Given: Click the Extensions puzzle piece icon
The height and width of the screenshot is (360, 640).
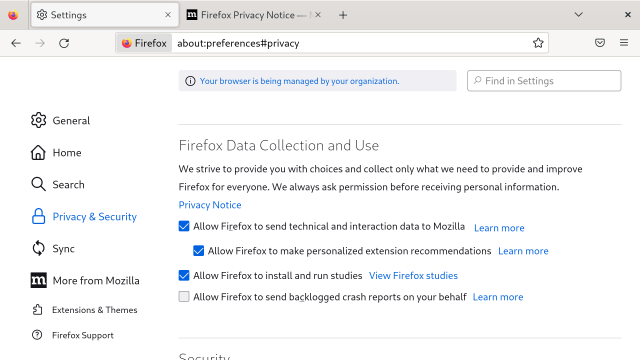Looking at the screenshot, I should click(x=37, y=310).
